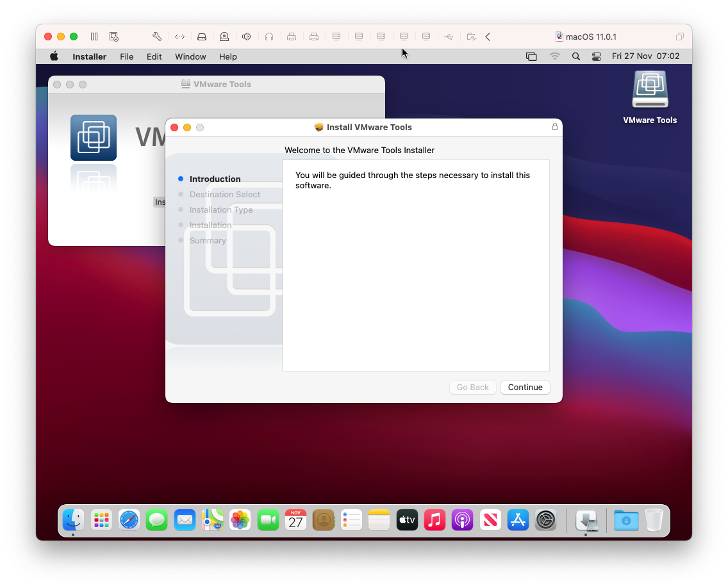
Task: Open System Preferences from the Dock
Action: (x=545, y=520)
